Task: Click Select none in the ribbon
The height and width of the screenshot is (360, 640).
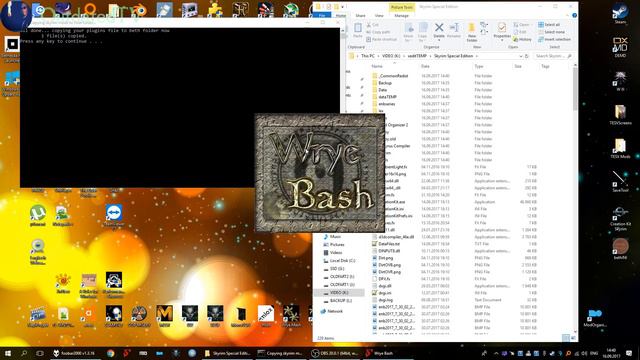Action: (x=551, y=32)
